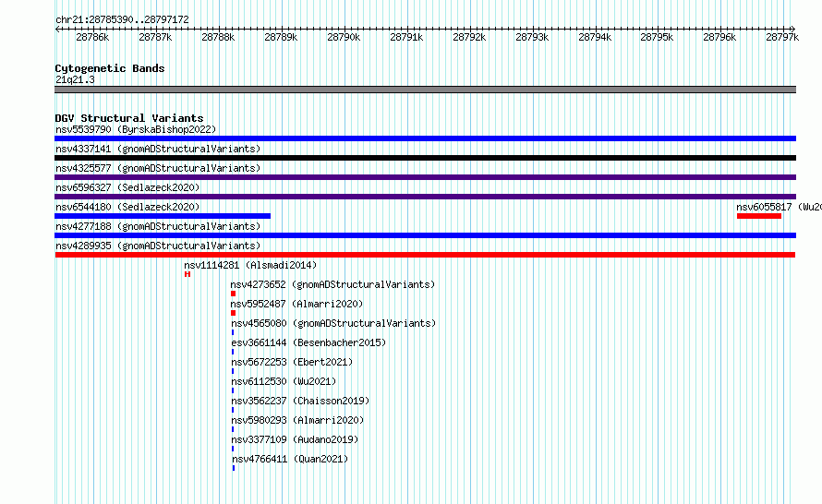
Task: Click nsv4273652 variant label
Action: pos(332,284)
